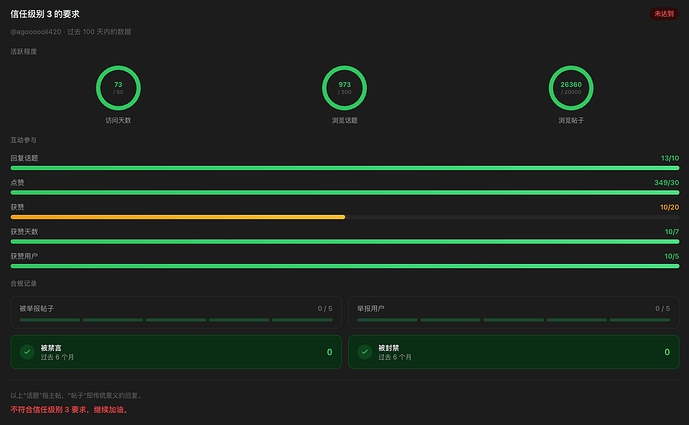Click the 互动参与 section label
The width and height of the screenshot is (689, 425).
pos(24,140)
